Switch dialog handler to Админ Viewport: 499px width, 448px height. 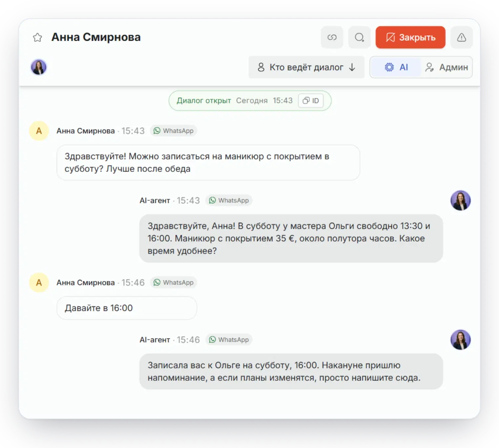click(446, 67)
